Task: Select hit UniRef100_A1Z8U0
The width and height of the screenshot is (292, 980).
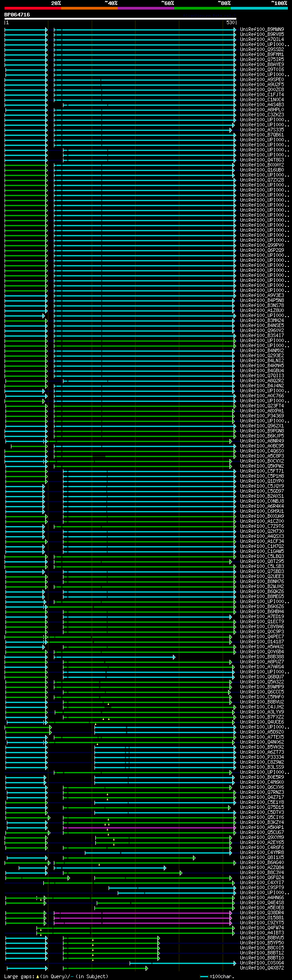Action: coord(262,310)
